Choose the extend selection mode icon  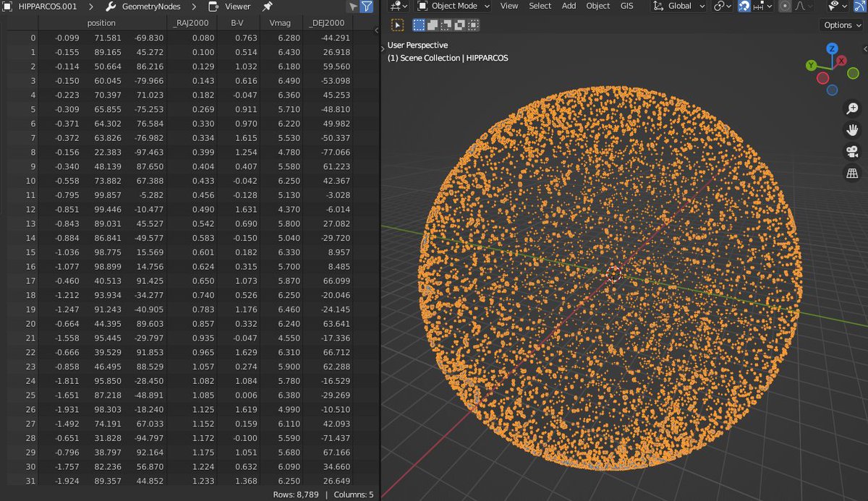[x=433, y=25]
